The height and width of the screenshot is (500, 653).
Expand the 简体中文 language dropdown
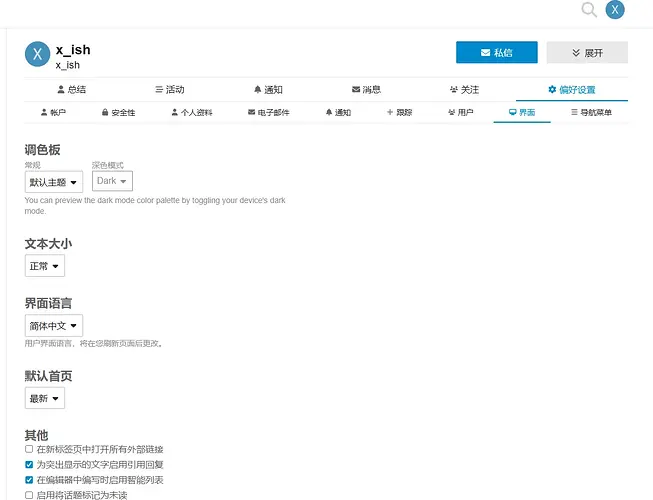(53, 326)
